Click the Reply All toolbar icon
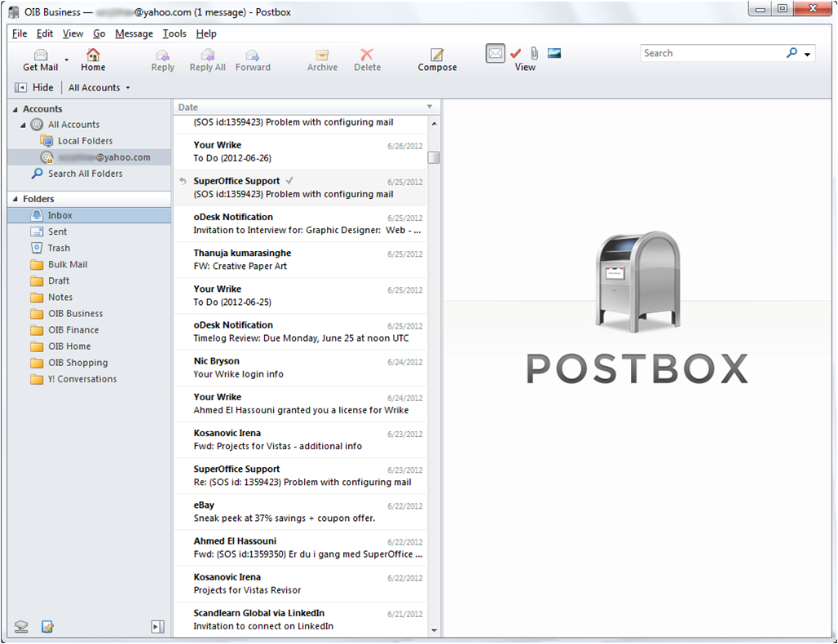Viewport: 838px width, 644px height. point(207,55)
